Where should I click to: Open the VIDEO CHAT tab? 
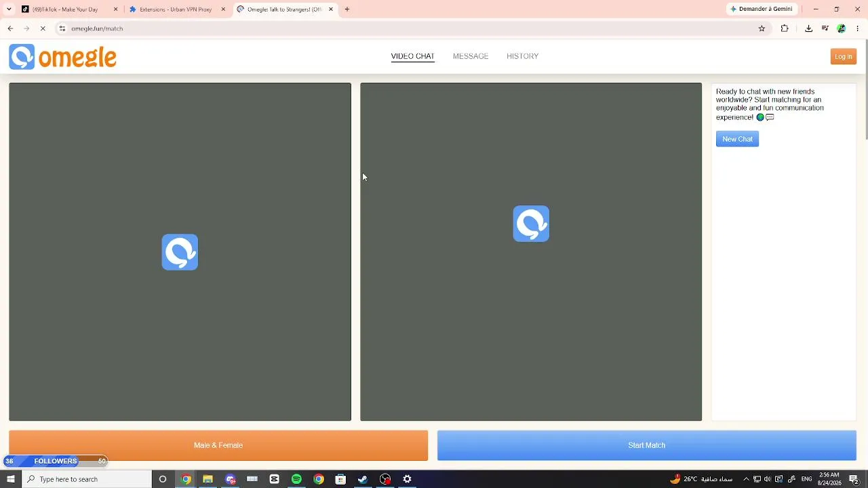412,56
